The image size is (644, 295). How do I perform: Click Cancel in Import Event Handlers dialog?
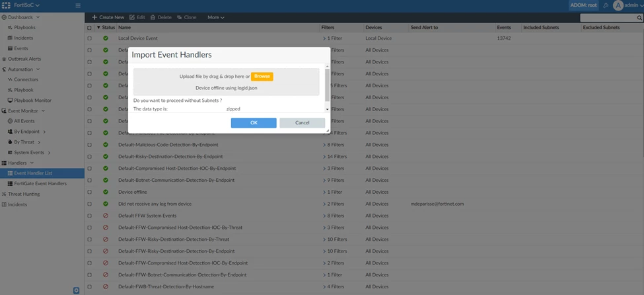303,122
